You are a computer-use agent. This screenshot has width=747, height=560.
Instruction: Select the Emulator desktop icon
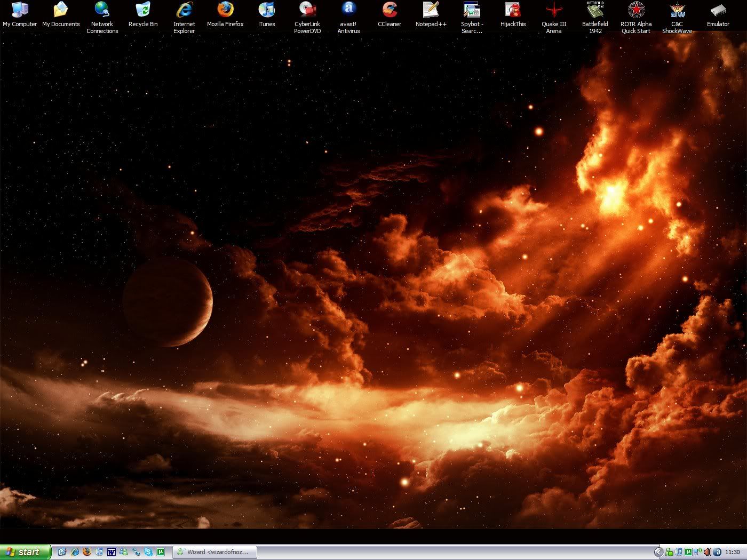click(x=718, y=15)
